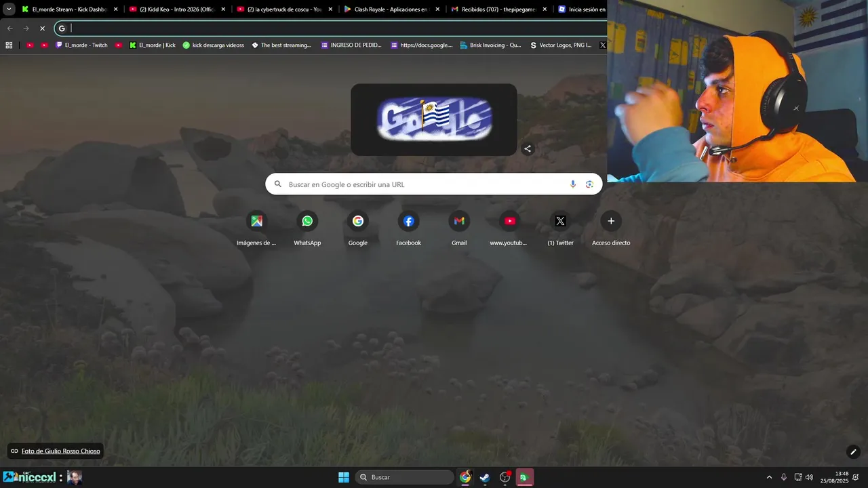
Task: Go forward with the browser forward arrow
Action: (x=26, y=28)
